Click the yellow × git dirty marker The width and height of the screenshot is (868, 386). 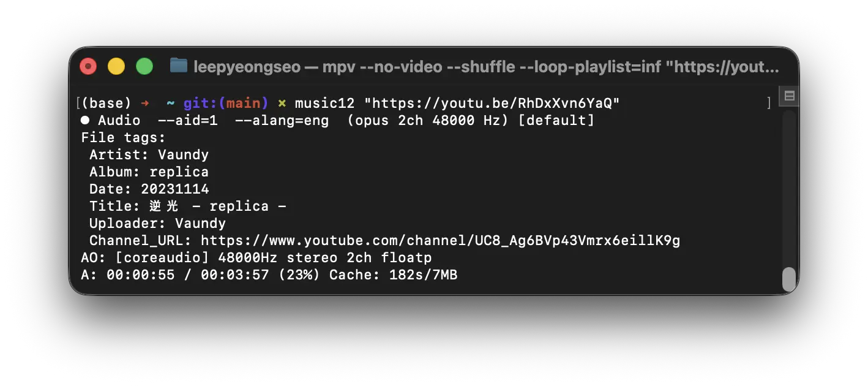[x=282, y=104]
